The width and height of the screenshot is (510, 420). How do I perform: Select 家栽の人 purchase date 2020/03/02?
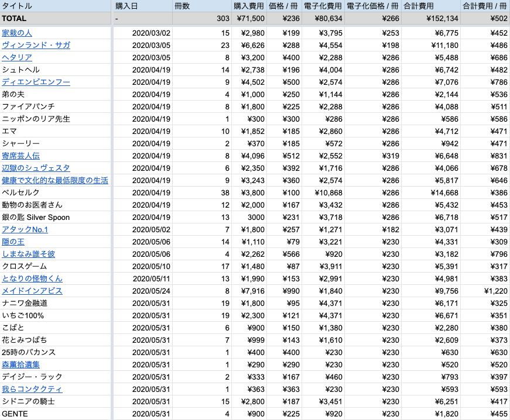tap(143, 33)
